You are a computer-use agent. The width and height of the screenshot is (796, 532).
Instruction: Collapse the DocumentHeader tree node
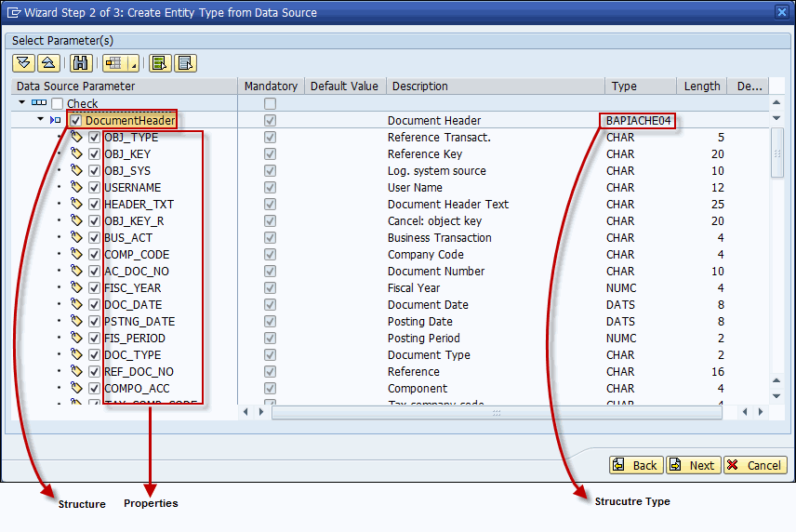click(x=40, y=120)
